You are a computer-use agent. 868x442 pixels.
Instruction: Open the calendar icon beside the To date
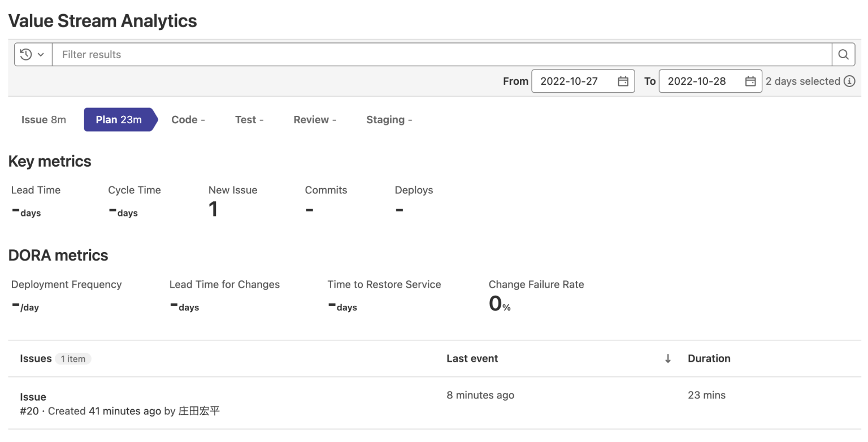point(751,81)
